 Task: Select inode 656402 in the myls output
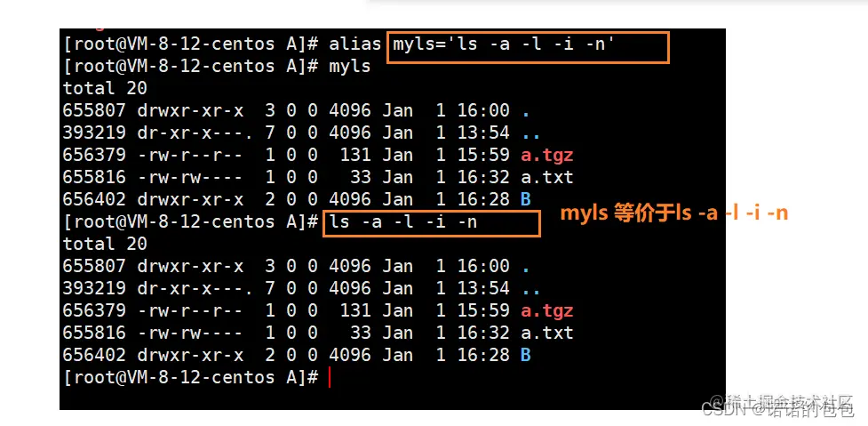click(x=94, y=199)
